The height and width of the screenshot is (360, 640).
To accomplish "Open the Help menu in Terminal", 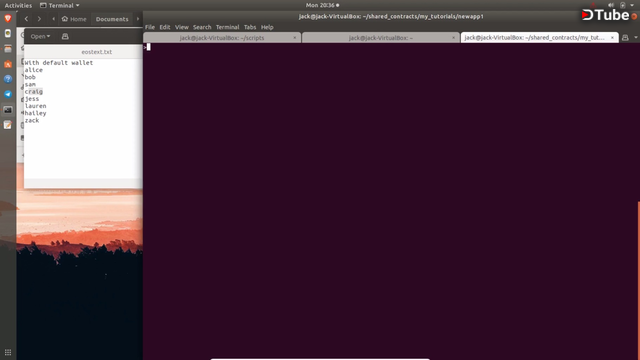I will pos(267,27).
